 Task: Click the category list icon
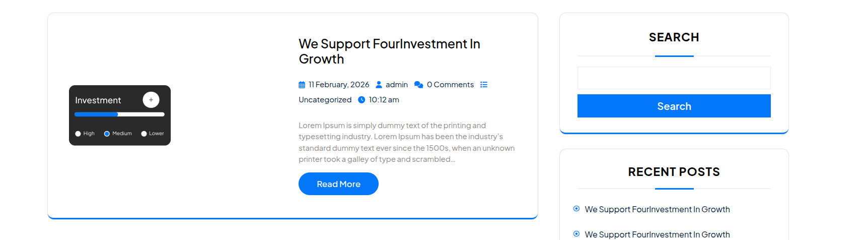click(x=484, y=85)
